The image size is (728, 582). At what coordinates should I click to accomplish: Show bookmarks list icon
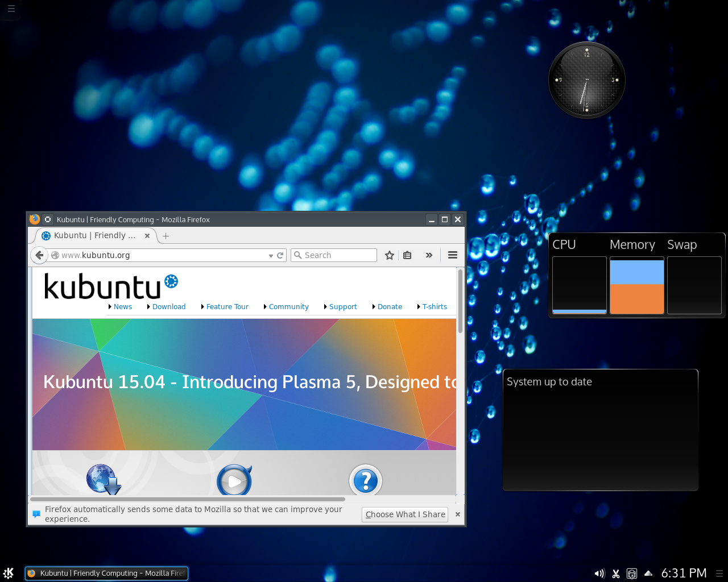tap(407, 255)
